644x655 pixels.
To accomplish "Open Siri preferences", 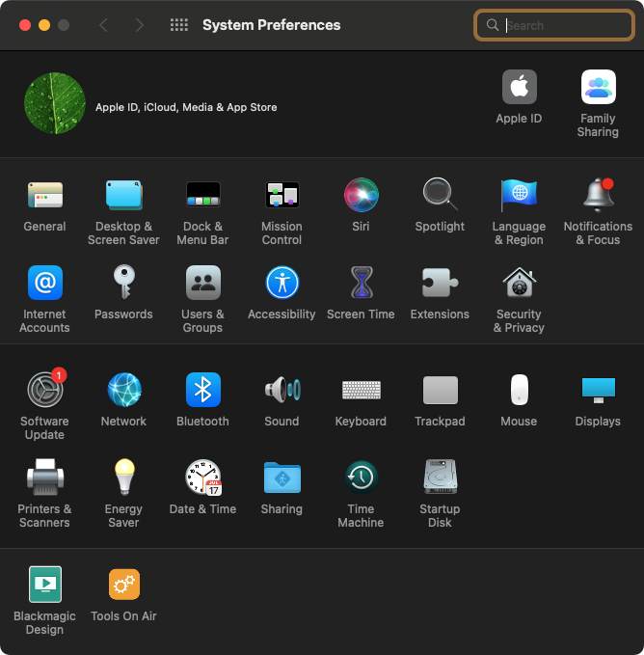I will point(361,195).
